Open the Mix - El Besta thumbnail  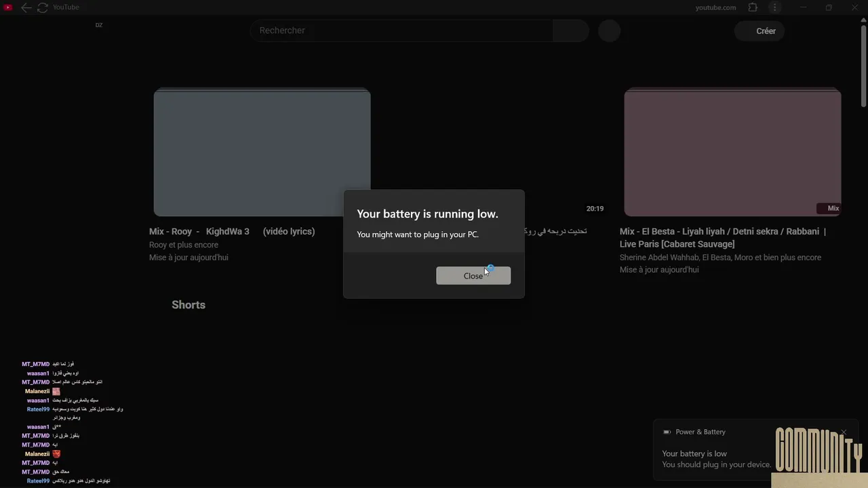732,152
